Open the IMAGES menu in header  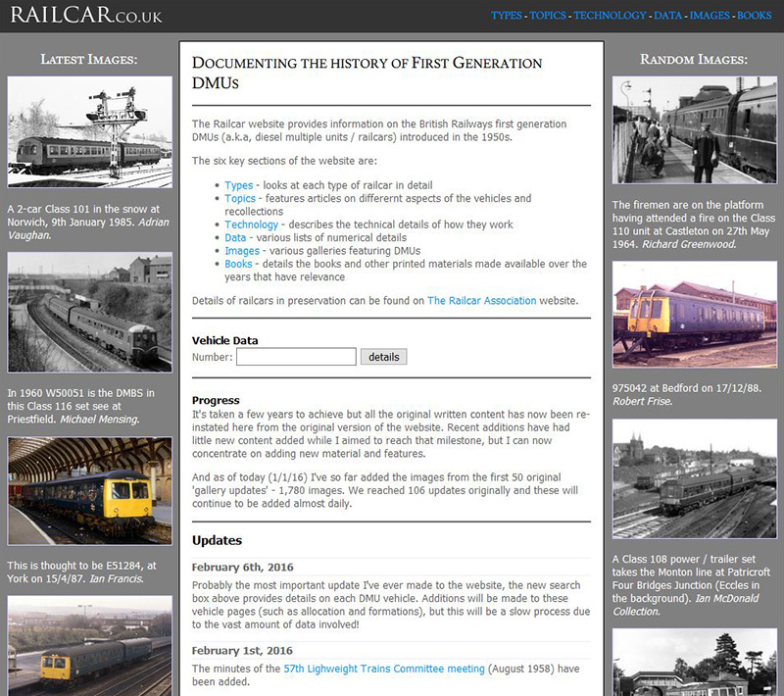[710, 16]
